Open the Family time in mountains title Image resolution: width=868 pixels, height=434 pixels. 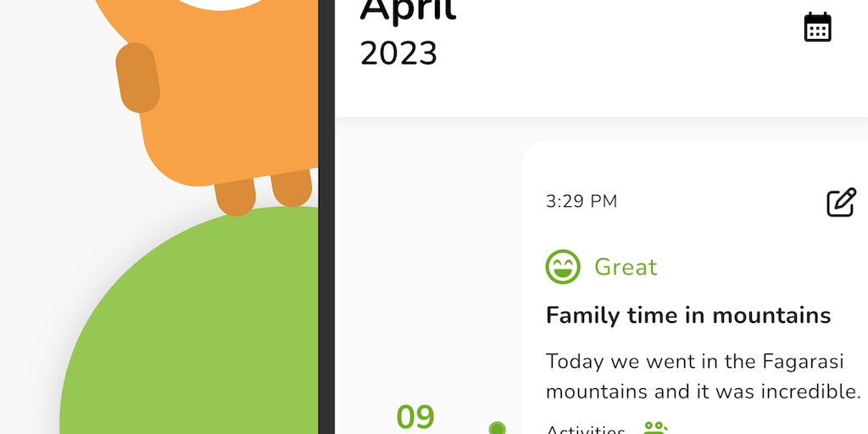(687, 315)
